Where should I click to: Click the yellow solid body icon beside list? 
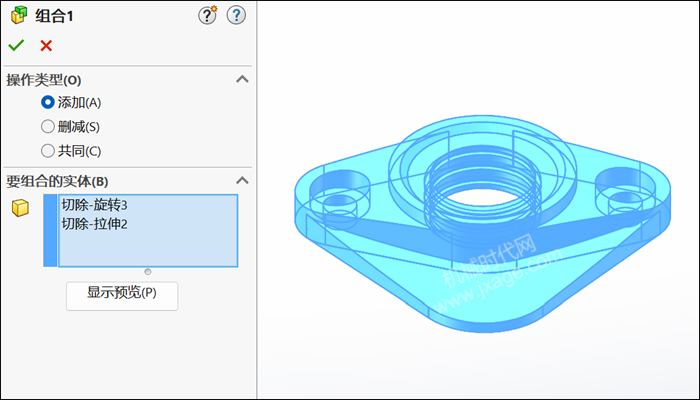coord(20,208)
